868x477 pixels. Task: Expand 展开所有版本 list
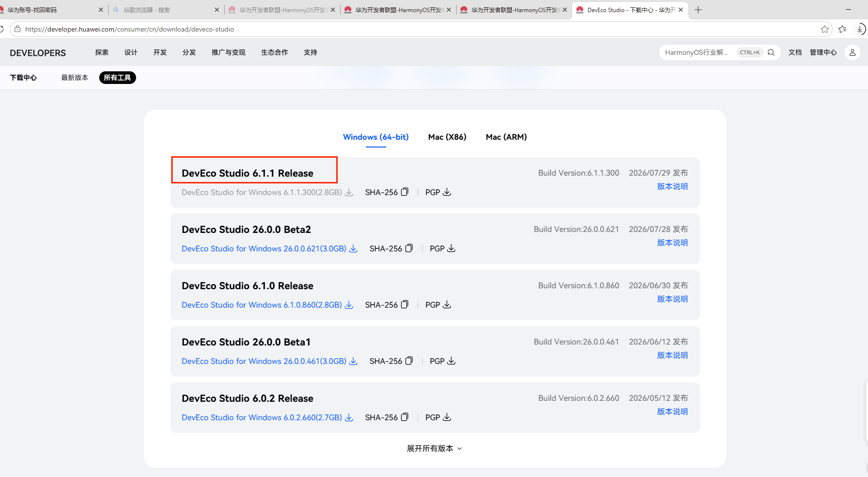click(434, 448)
